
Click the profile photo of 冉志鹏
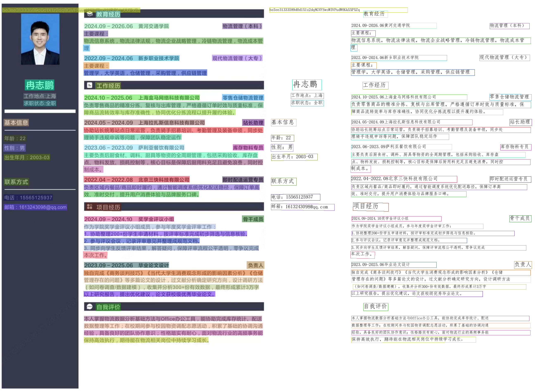click(x=40, y=39)
